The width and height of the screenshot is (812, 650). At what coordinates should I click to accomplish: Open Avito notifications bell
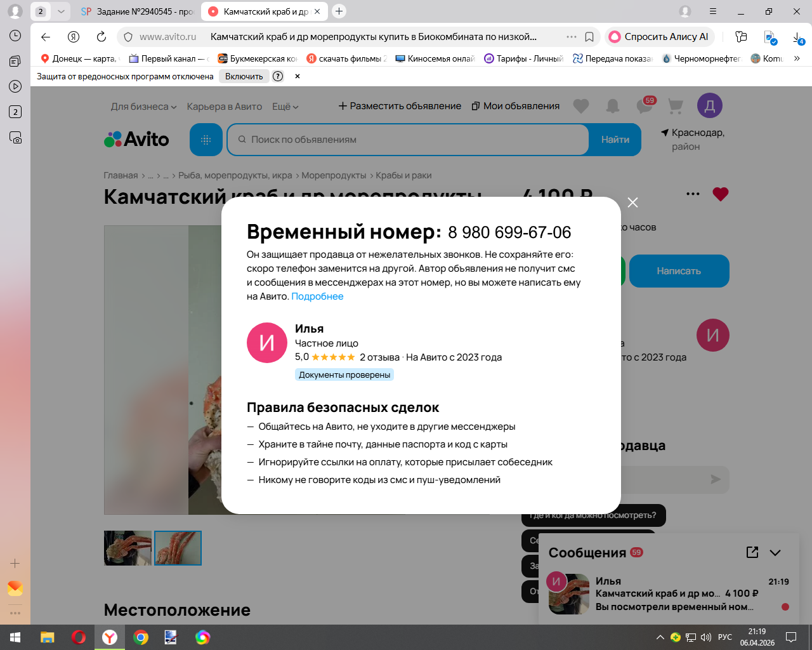pyautogui.click(x=612, y=106)
